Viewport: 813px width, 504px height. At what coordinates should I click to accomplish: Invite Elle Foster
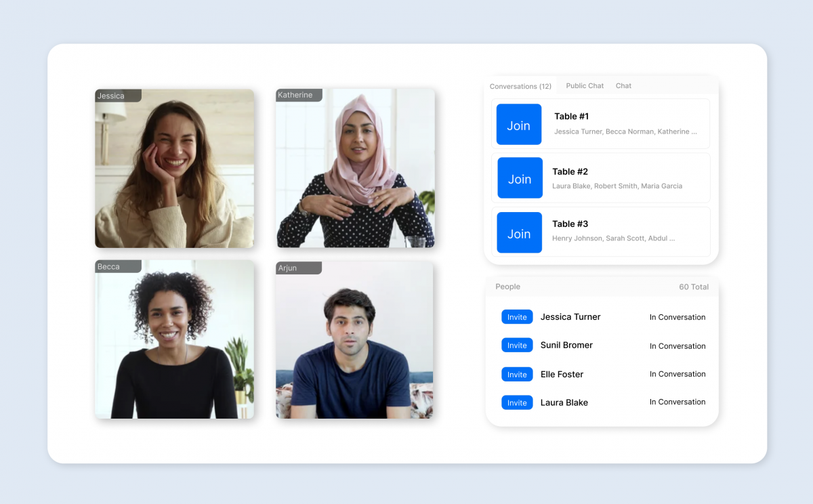click(x=517, y=374)
